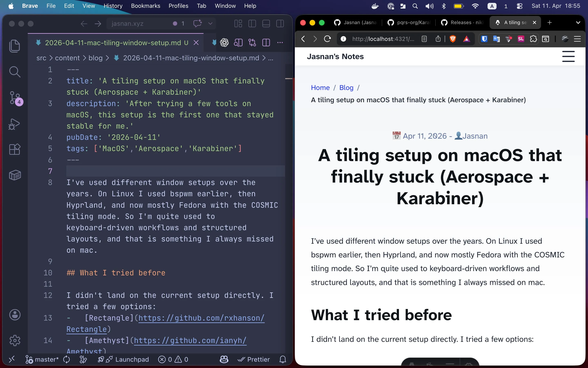This screenshot has height=368, width=588.
Task: Open notifications bell in status bar
Action: click(x=283, y=359)
